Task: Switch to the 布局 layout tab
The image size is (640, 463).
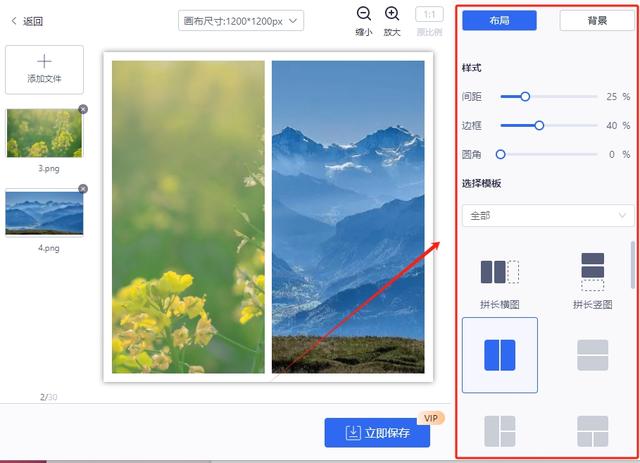Action: (499, 20)
